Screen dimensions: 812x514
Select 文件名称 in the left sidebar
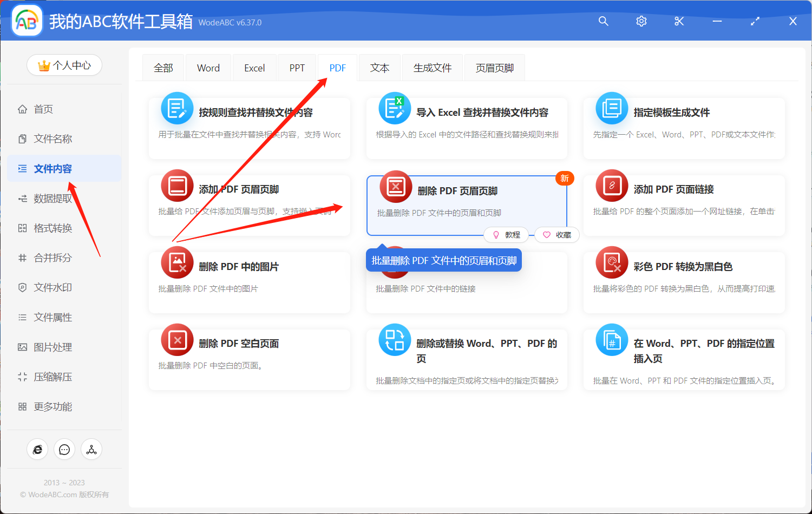coord(49,139)
